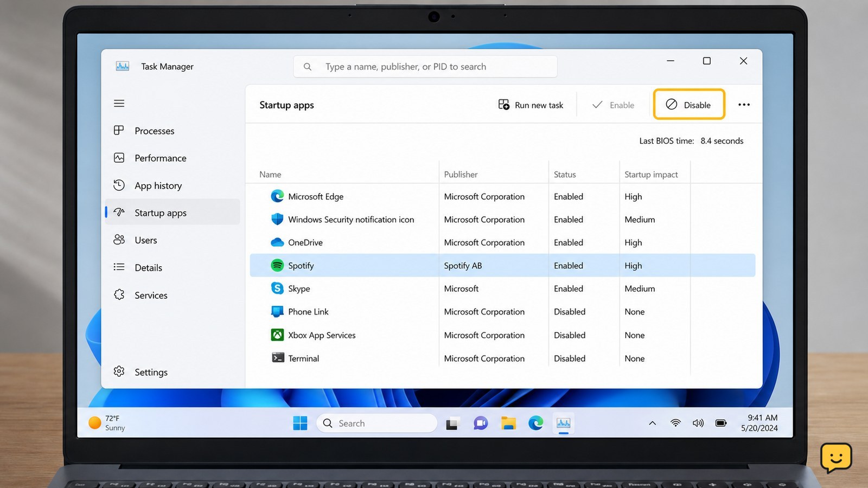Click the Task Manager title bar icon
Image resolution: width=868 pixels, height=488 pixels.
[x=123, y=66]
